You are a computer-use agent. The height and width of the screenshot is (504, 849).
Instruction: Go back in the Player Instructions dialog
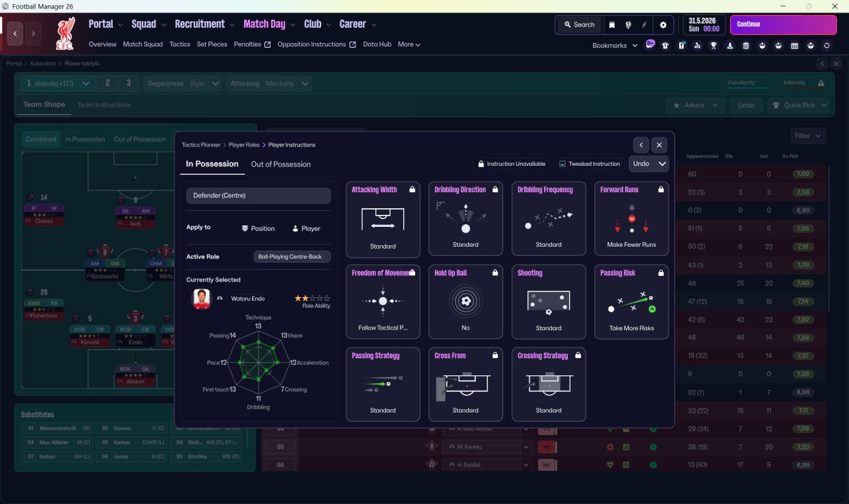(641, 145)
